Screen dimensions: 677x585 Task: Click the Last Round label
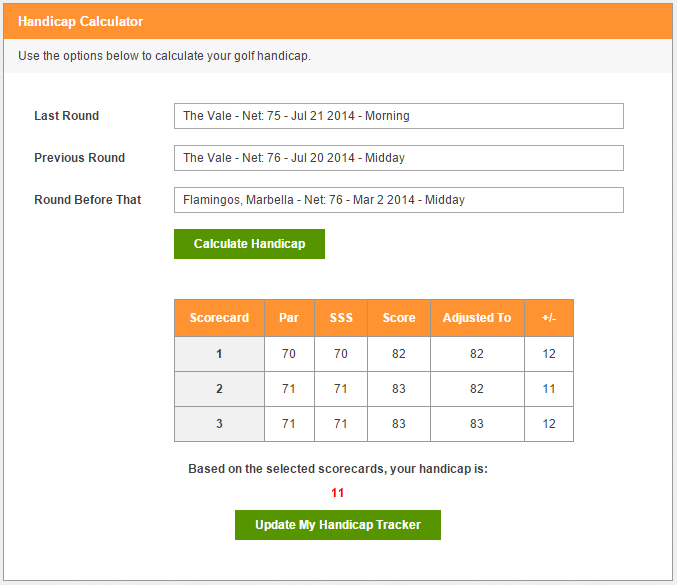click(66, 116)
